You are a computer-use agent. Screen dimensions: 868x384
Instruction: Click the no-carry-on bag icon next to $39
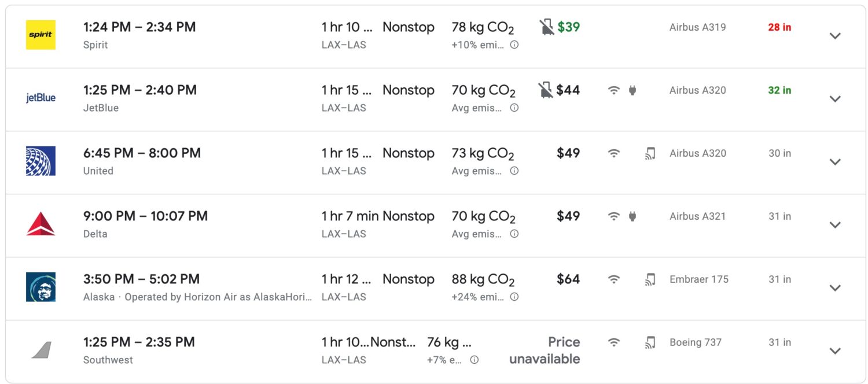pyautogui.click(x=546, y=27)
